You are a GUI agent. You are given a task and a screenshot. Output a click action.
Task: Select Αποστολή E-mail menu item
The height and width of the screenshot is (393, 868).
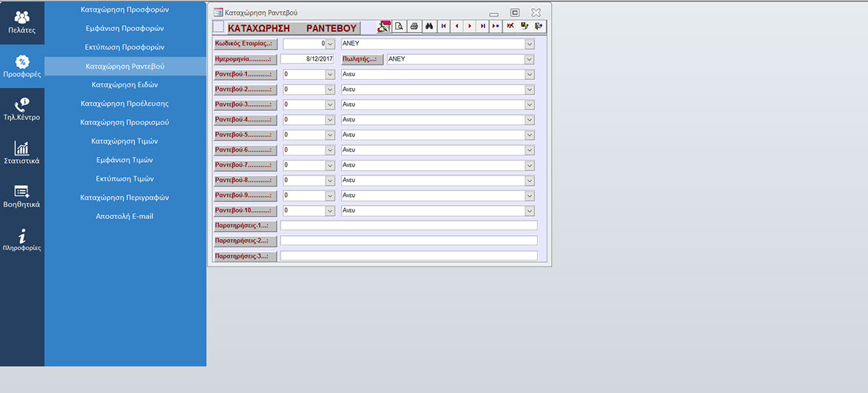click(x=124, y=216)
